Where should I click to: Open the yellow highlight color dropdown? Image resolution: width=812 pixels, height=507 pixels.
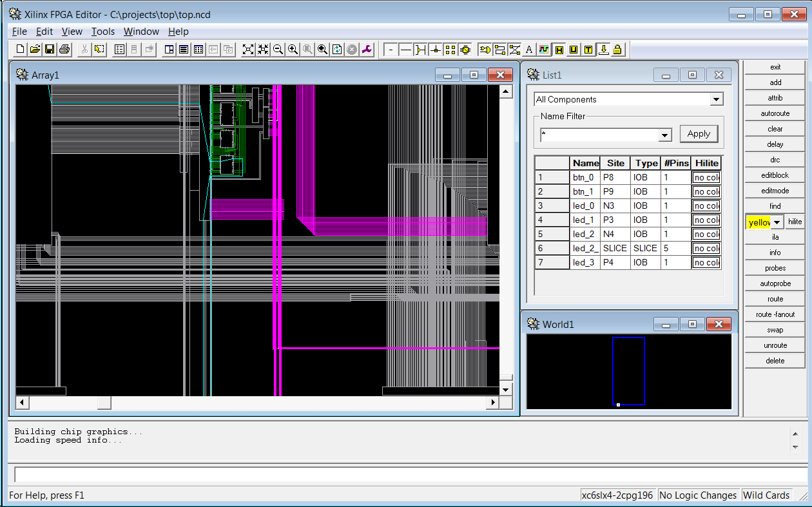pyautogui.click(x=777, y=222)
